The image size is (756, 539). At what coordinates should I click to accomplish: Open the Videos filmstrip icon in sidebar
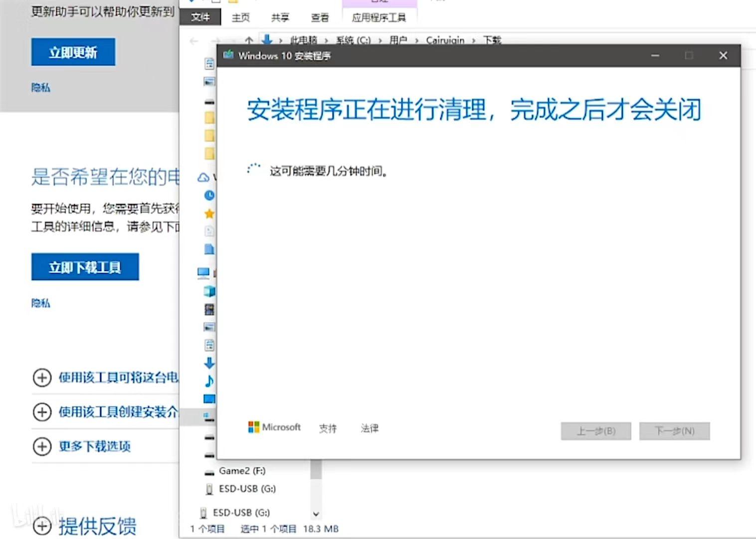209,309
